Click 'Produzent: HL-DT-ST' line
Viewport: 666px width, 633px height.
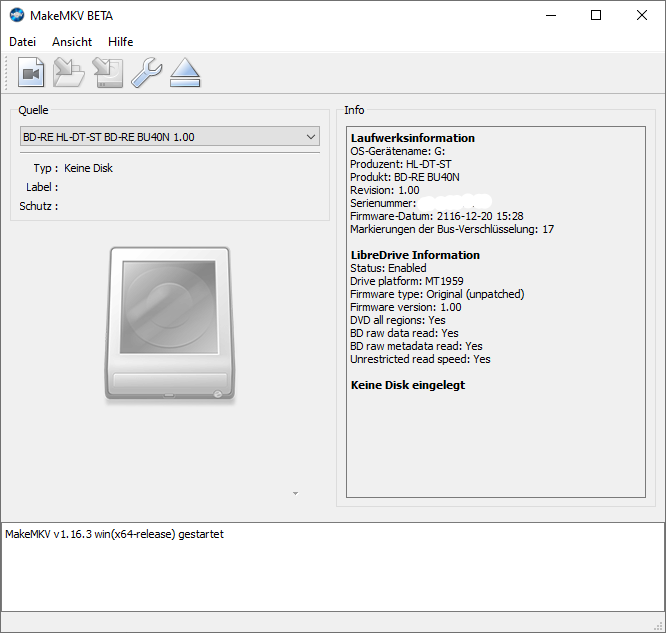coord(401,164)
